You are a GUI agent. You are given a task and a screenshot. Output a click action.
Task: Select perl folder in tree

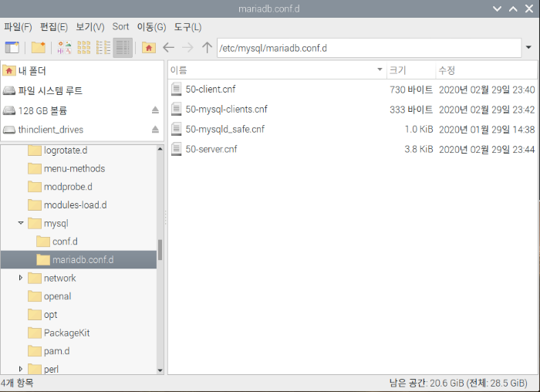52,369
